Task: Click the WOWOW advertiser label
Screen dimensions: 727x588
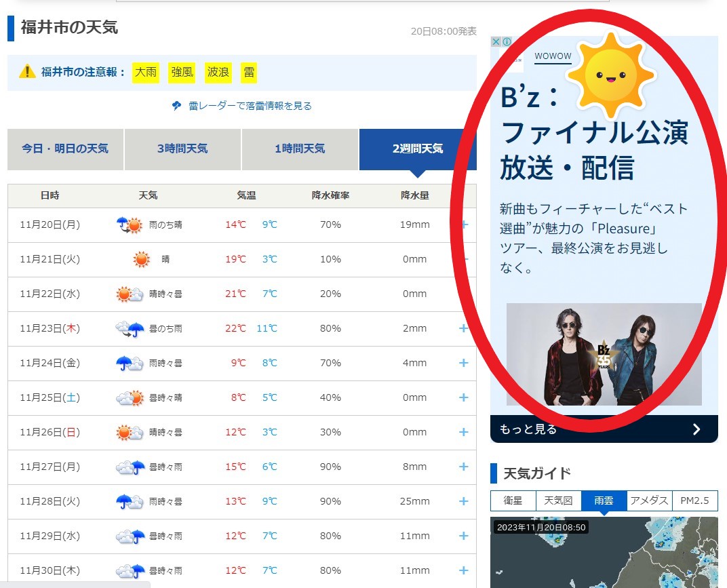Action: pos(553,56)
